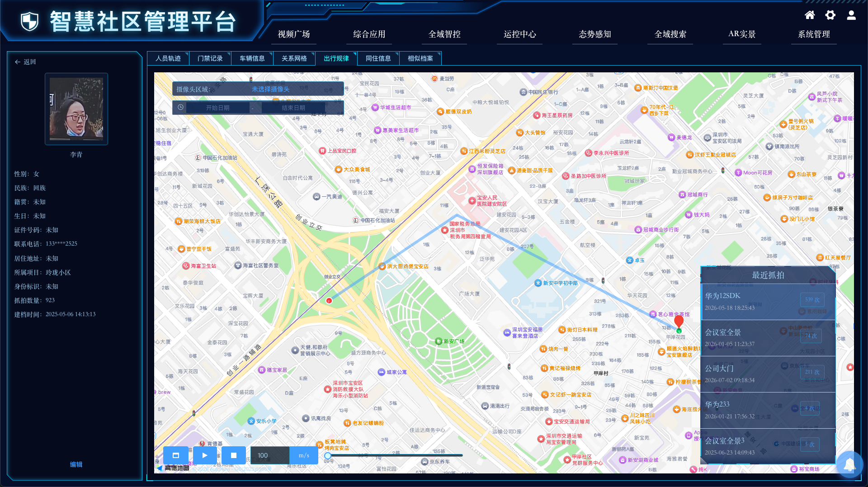Open 运控中心 navigation menu

coord(520,34)
